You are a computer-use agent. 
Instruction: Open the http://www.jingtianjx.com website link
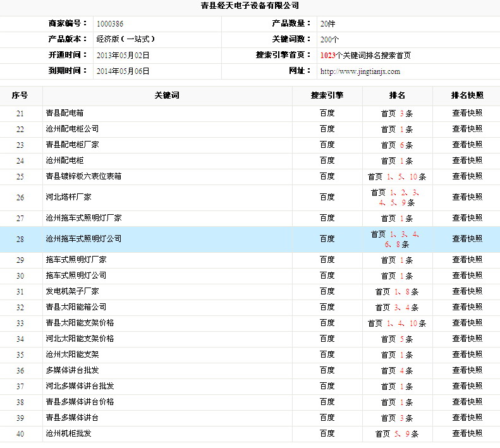click(x=360, y=71)
